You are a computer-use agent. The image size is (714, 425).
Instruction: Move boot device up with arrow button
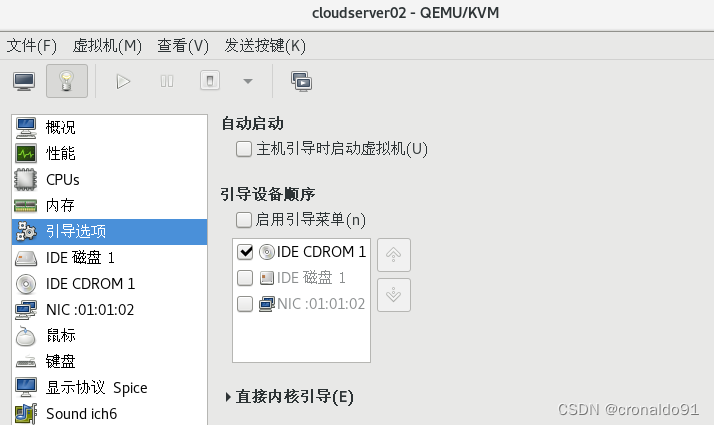coord(394,255)
